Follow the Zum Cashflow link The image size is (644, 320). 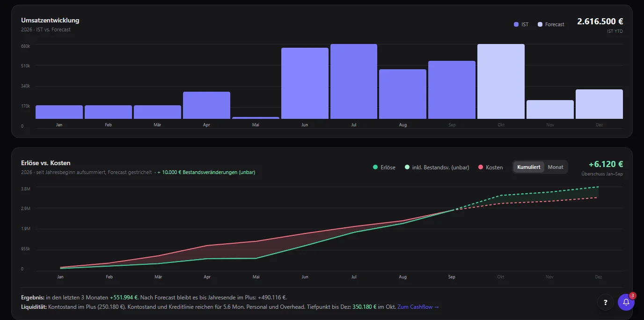[x=418, y=307]
